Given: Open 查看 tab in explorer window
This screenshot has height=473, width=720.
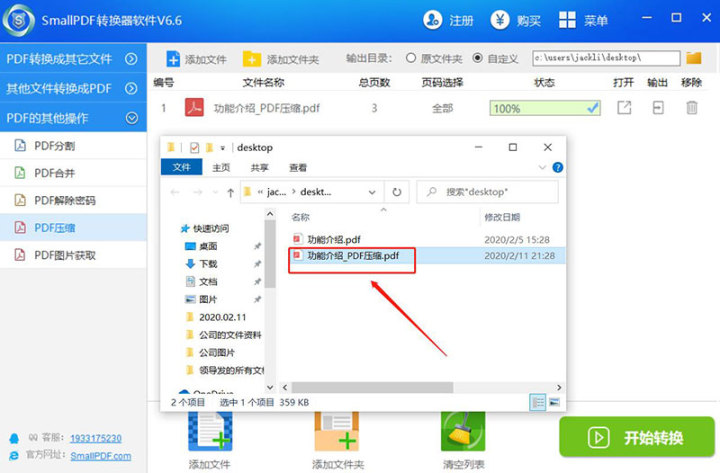Looking at the screenshot, I should (298, 168).
